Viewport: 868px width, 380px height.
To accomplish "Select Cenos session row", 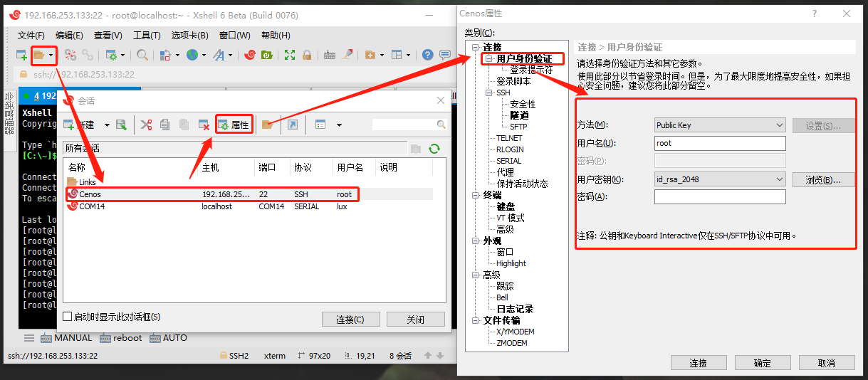I will pos(249,194).
